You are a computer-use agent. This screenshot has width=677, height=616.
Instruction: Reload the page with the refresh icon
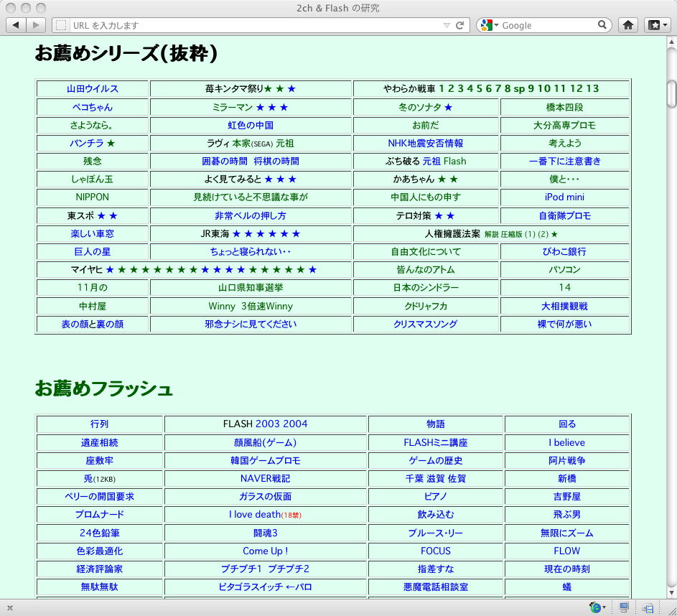coord(459,25)
